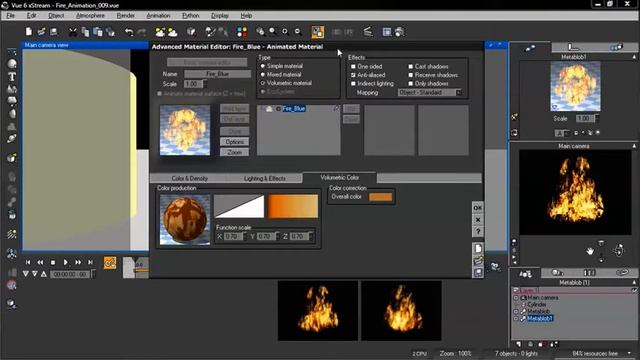Click the camera rotate icon under preview
Viewport: 640px width, 360px height.
619,250
